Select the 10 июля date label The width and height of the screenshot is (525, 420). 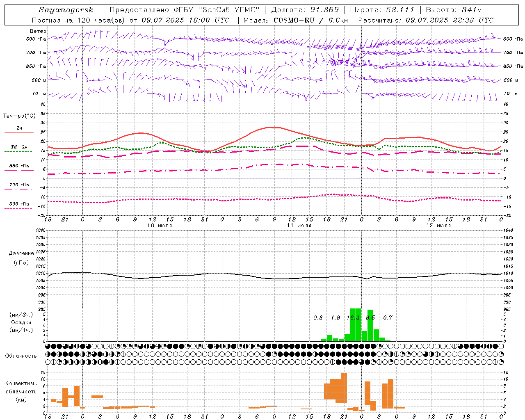coord(160,226)
